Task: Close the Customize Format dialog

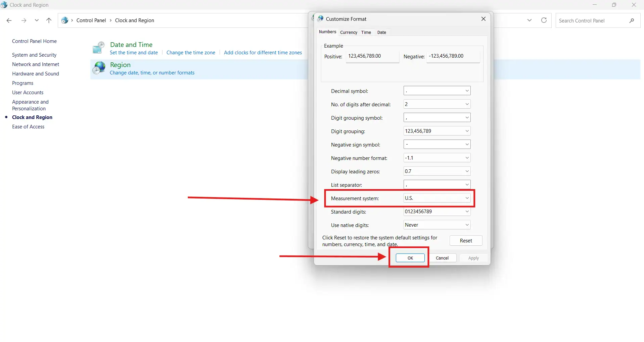Action: click(x=483, y=19)
